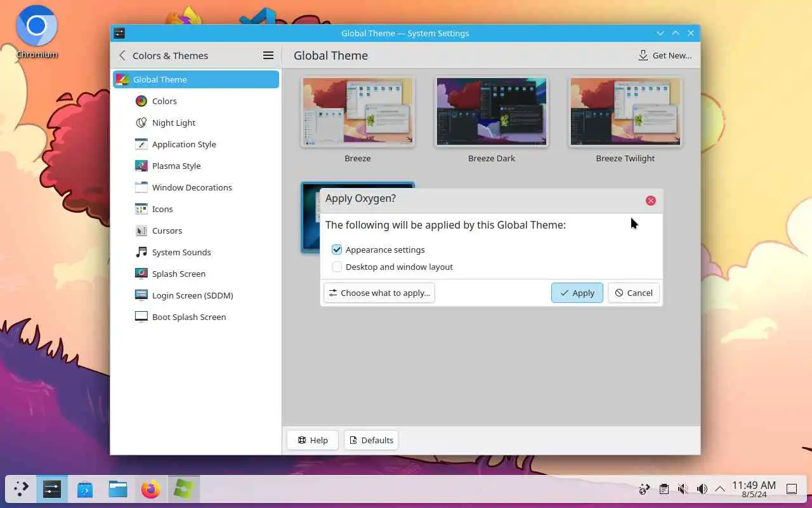Screen dimensions: 812x508
Task: Reset with the Defaults button
Action: (371, 440)
